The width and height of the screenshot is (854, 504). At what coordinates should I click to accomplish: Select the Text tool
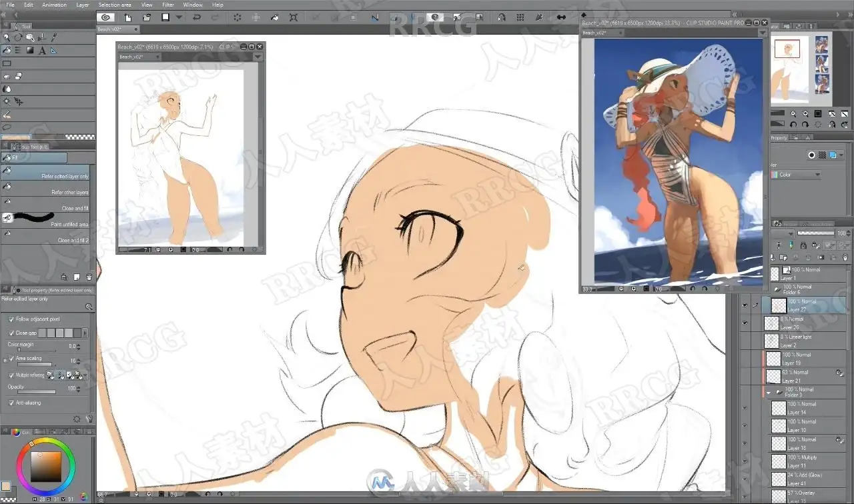(42, 50)
